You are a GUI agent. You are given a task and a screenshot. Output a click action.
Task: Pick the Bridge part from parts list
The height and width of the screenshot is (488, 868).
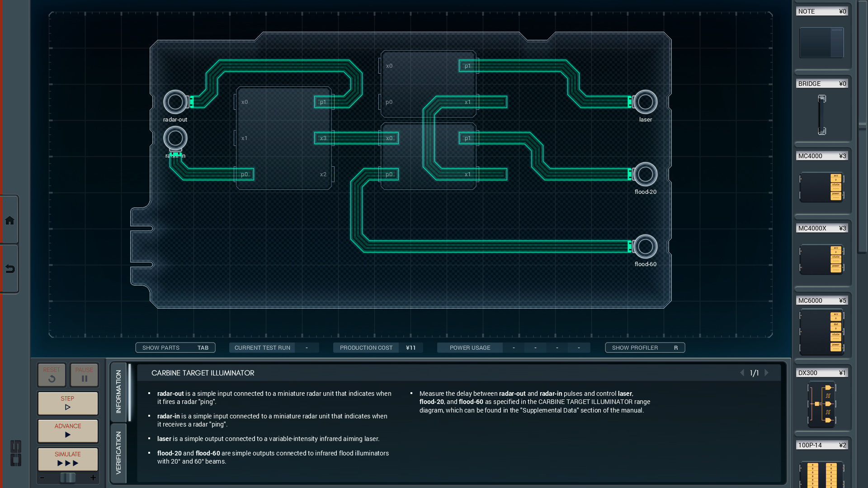821,114
